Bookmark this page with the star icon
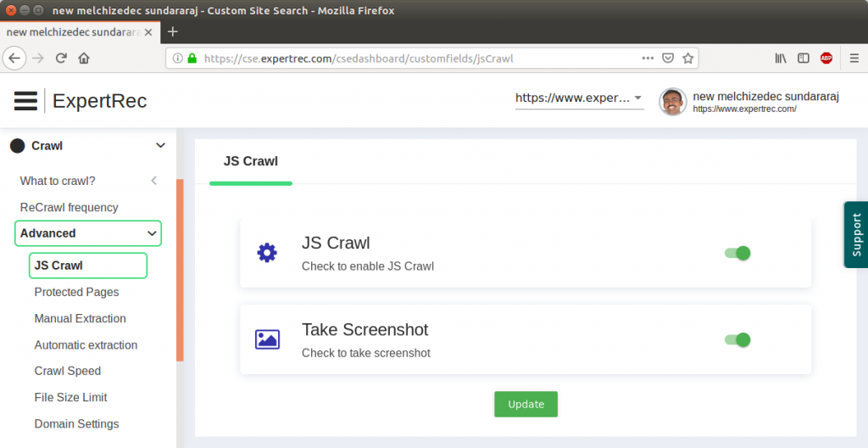The image size is (868, 448). tap(688, 59)
